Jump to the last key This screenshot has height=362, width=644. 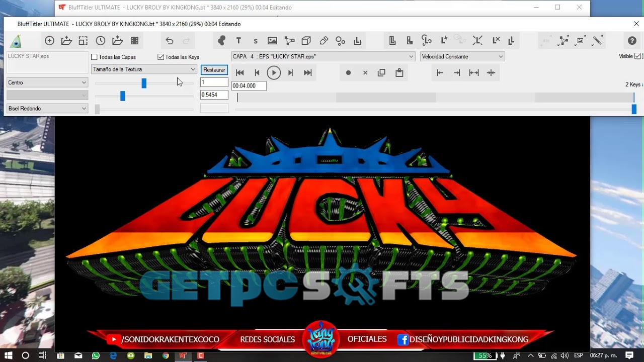pos(308,73)
